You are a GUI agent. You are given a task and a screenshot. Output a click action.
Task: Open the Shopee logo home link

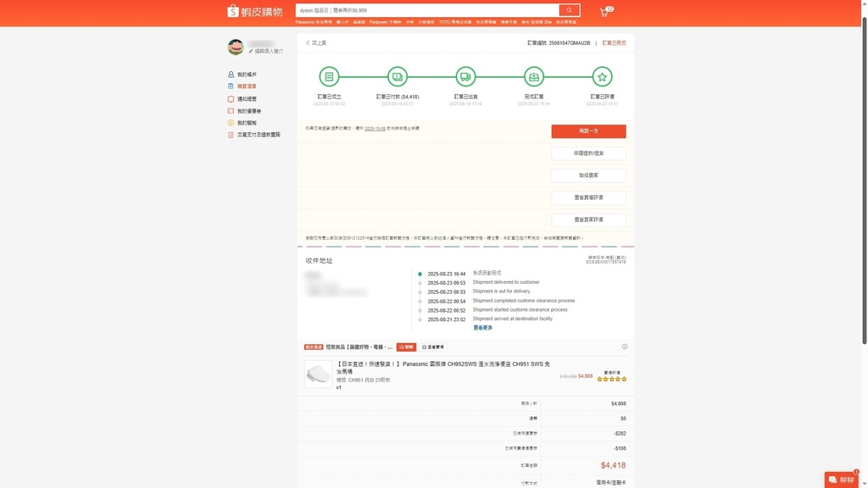tap(254, 11)
